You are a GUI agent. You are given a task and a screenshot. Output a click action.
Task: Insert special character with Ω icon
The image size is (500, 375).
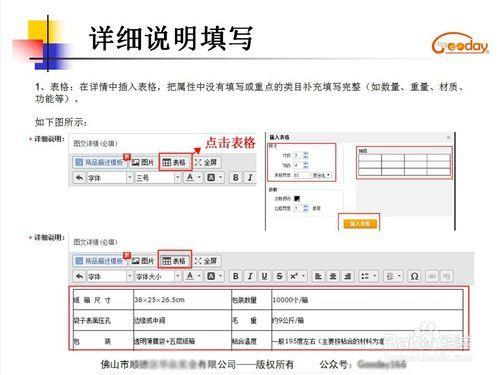414,276
